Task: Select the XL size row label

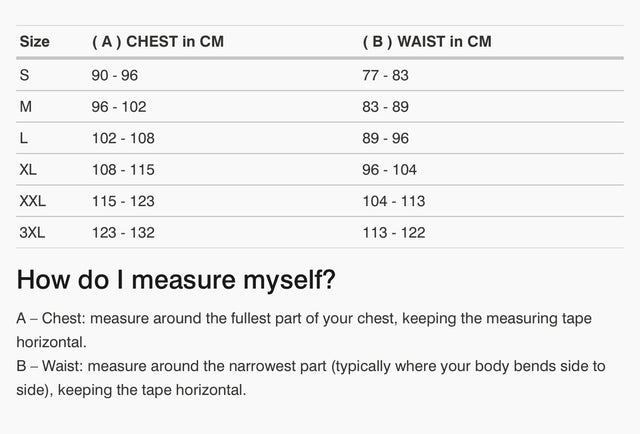Action: 28,170
